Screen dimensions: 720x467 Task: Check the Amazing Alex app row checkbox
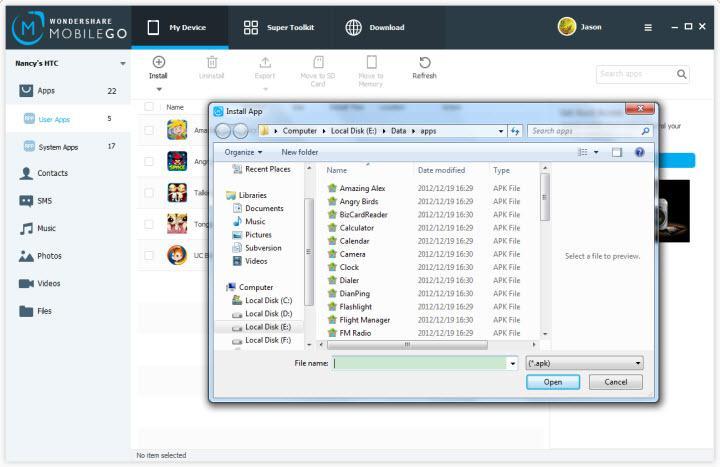149,130
